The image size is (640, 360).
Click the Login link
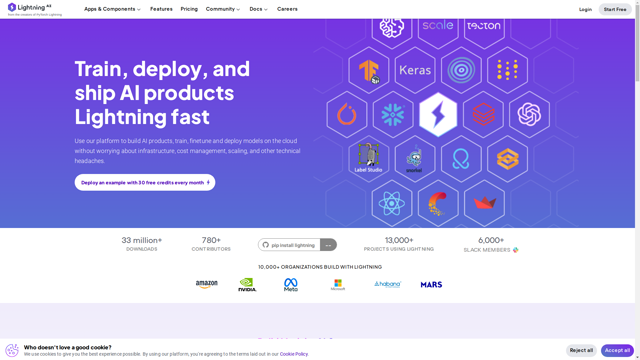585,9
